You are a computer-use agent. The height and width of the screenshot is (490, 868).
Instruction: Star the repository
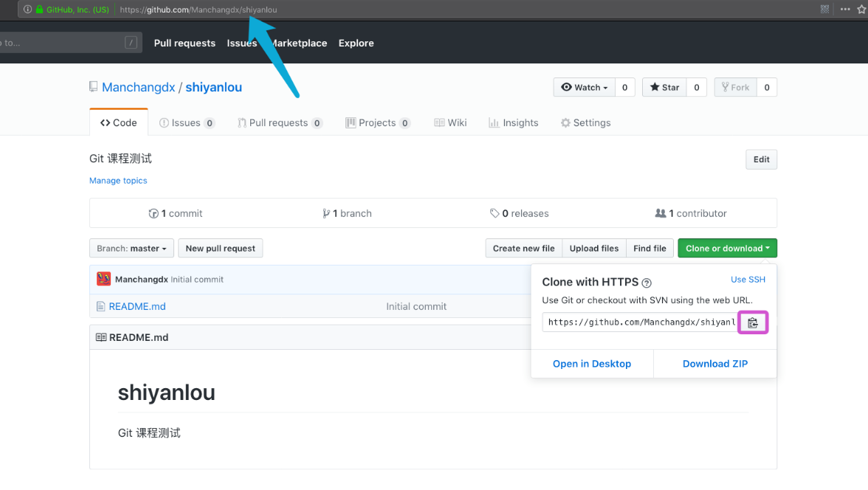point(664,88)
